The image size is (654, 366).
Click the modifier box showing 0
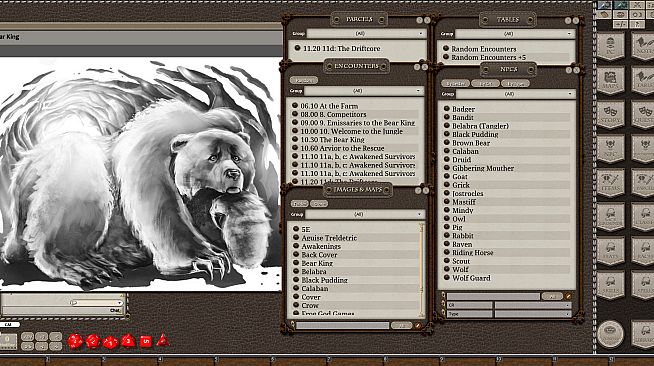(x=8, y=341)
